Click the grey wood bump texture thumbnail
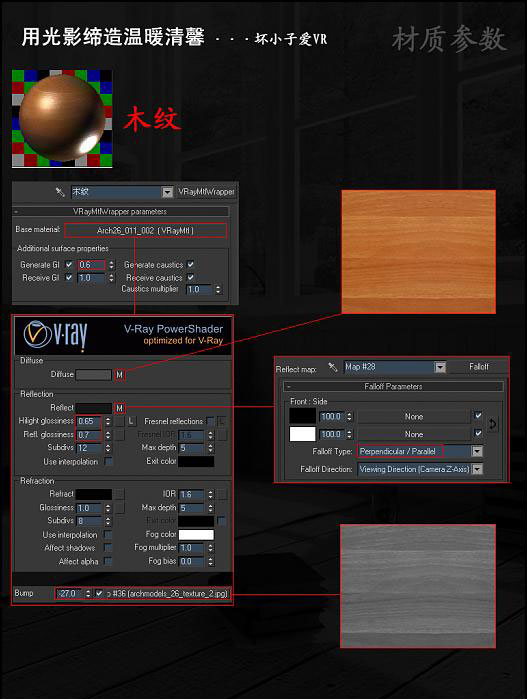The image size is (527, 699). 418,586
